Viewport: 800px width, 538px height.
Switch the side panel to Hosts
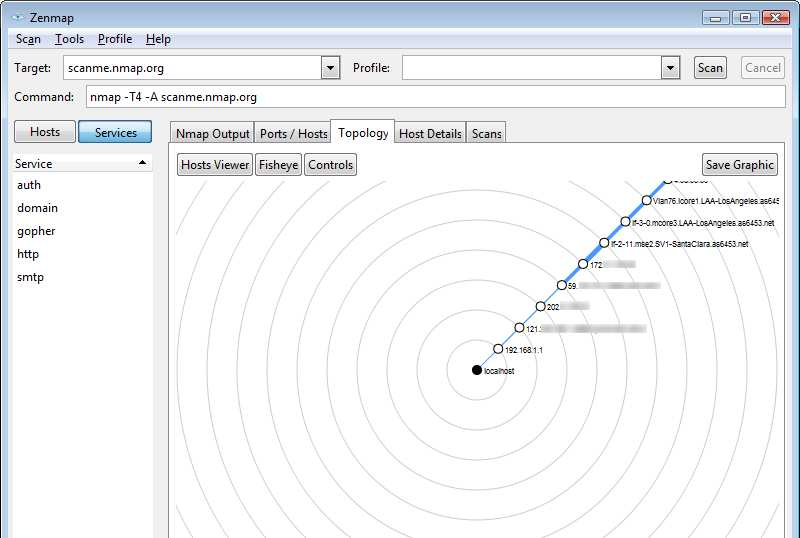45,132
